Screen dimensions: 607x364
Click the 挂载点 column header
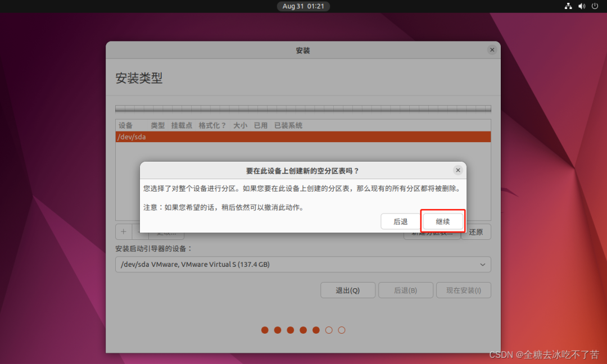(x=182, y=125)
